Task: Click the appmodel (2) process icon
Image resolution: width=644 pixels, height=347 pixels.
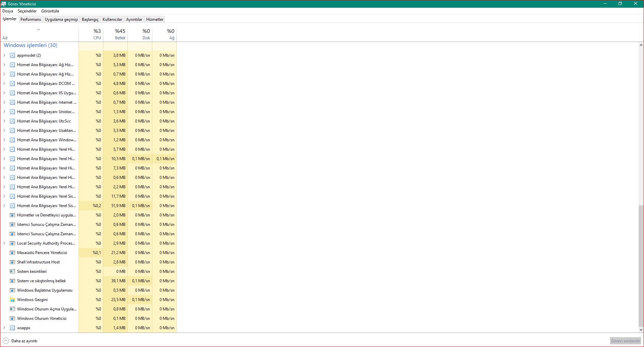Action: click(x=12, y=55)
